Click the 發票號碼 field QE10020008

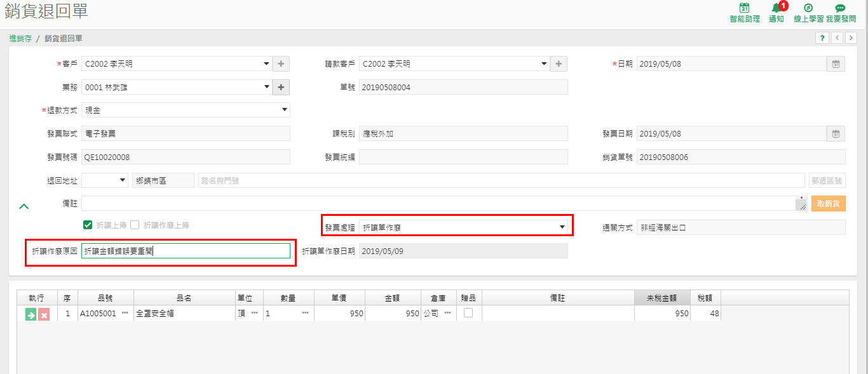pyautogui.click(x=186, y=157)
